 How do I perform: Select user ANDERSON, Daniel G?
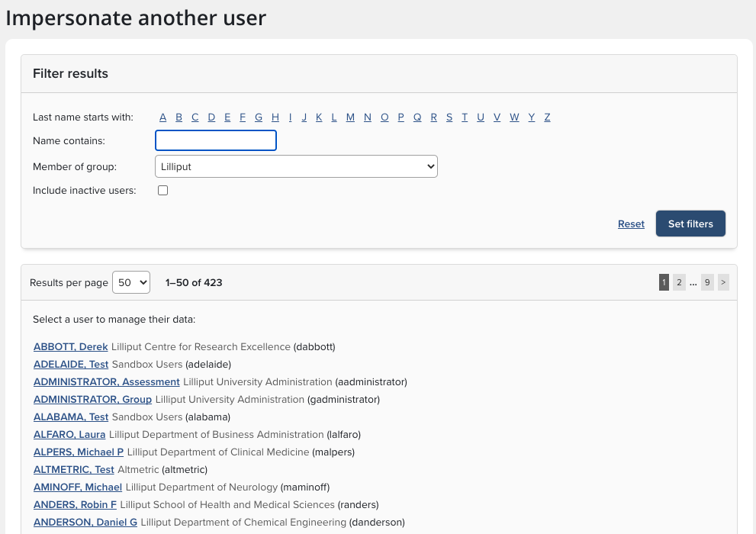85,523
